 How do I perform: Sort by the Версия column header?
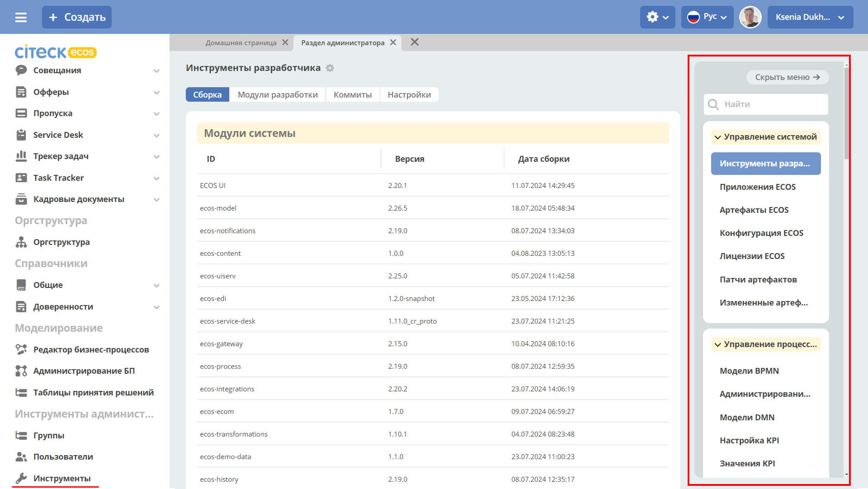point(410,159)
